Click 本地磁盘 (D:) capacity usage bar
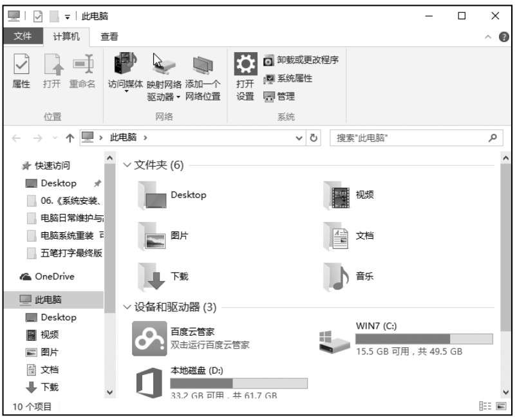The image size is (517, 420). click(x=239, y=383)
